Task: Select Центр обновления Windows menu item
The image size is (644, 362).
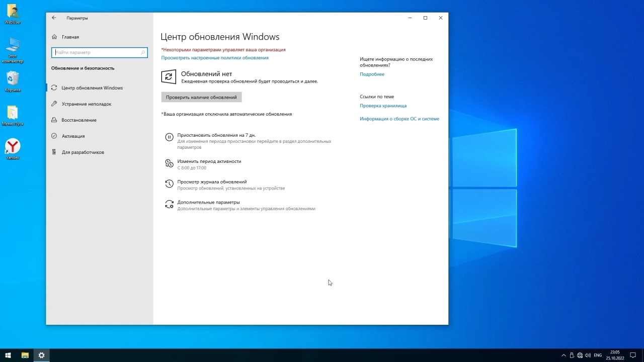Action: pos(92,87)
